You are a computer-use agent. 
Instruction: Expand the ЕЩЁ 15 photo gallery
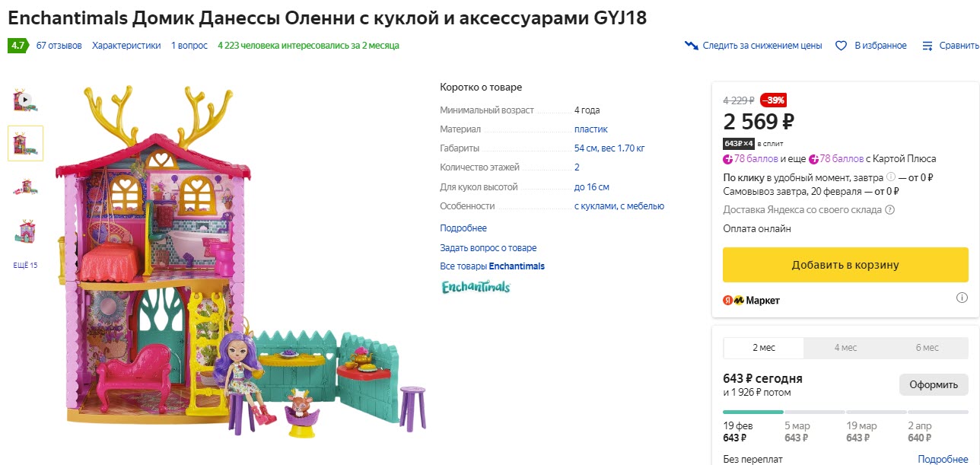coord(25,265)
